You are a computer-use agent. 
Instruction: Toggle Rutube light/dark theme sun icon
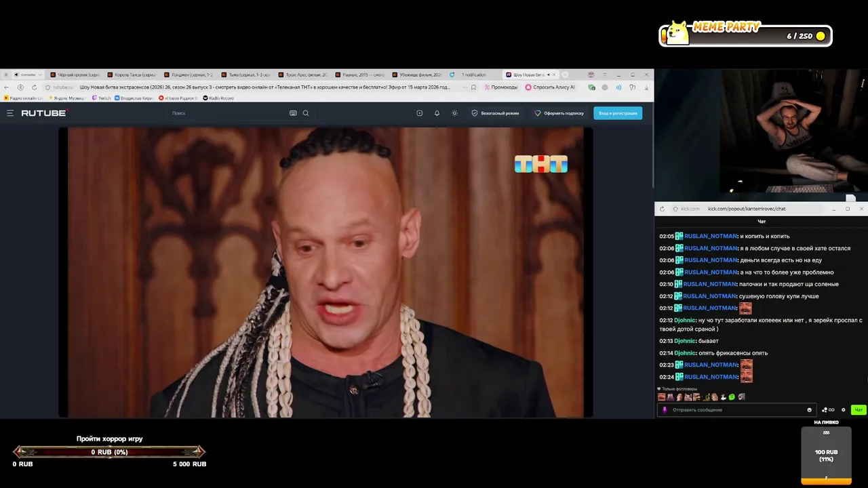pyautogui.click(x=454, y=113)
